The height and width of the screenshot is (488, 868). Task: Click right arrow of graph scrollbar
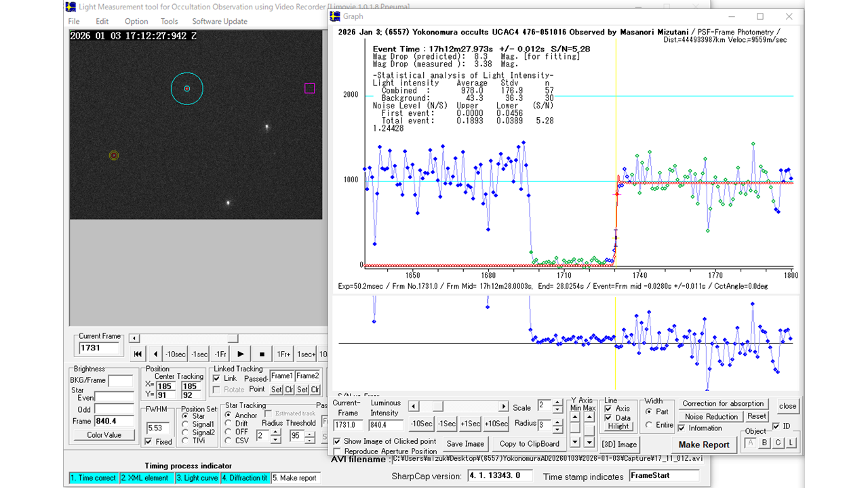(x=503, y=407)
